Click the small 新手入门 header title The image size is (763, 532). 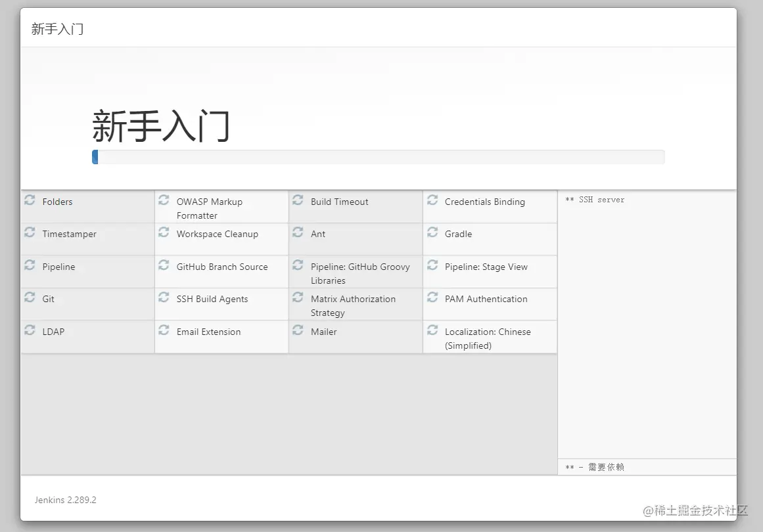pos(57,29)
